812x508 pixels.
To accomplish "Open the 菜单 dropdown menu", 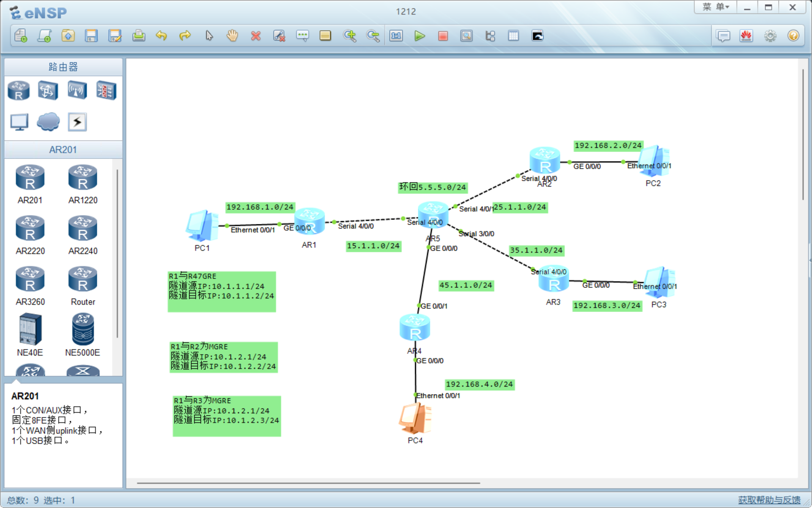I will 716,7.
